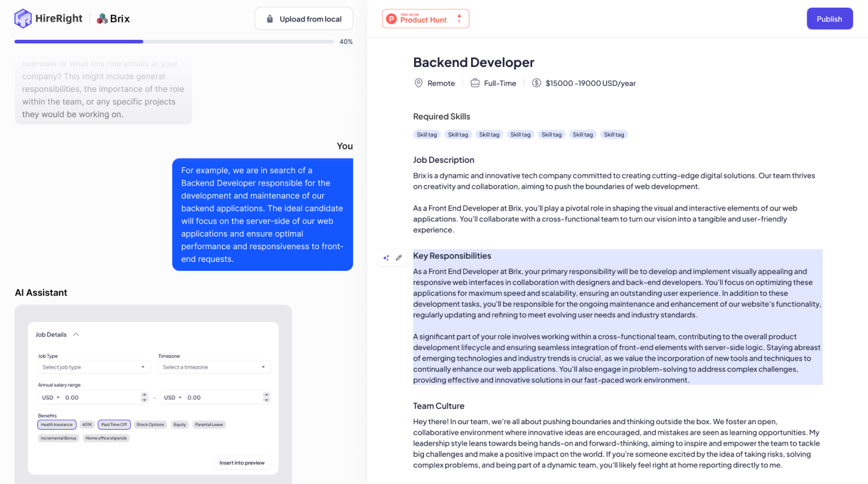Click the HireRight logo

pos(48,18)
